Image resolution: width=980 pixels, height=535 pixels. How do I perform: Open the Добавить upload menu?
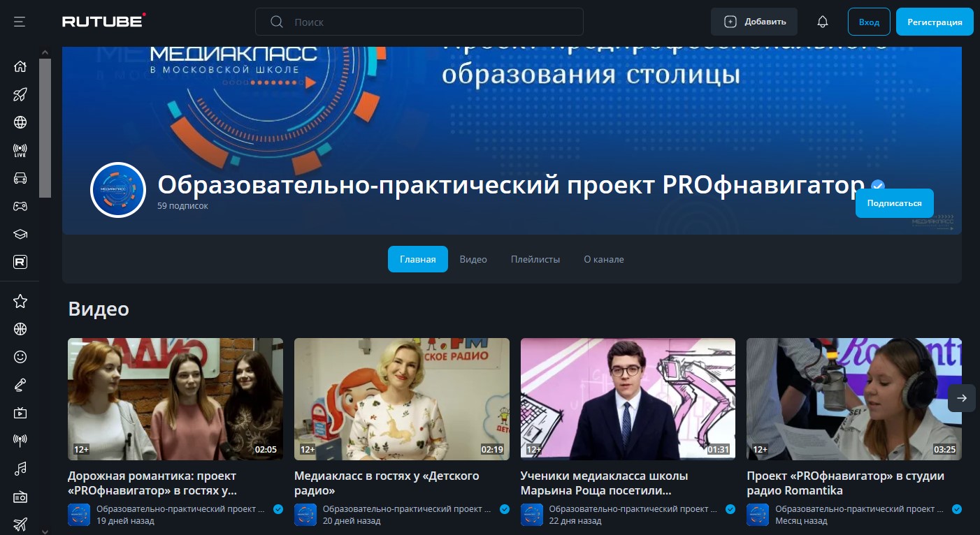tap(754, 22)
